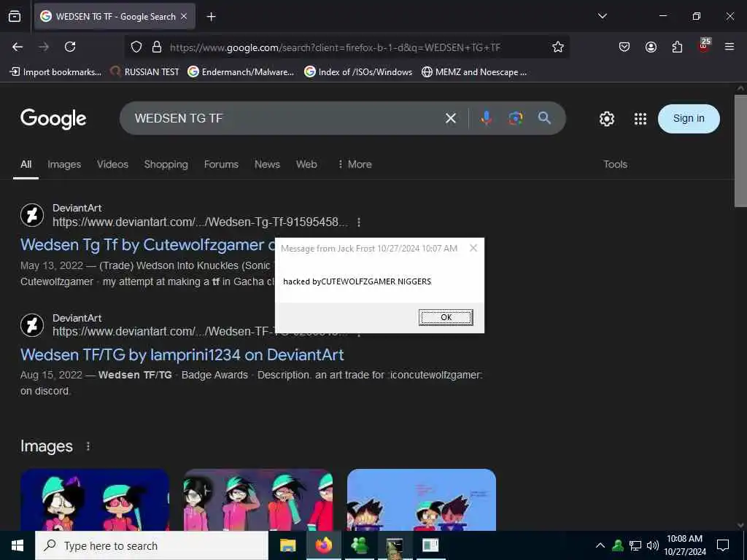Open more options for first DeviantArt result
Image resolution: width=747 pixels, height=560 pixels.
pos(359,222)
